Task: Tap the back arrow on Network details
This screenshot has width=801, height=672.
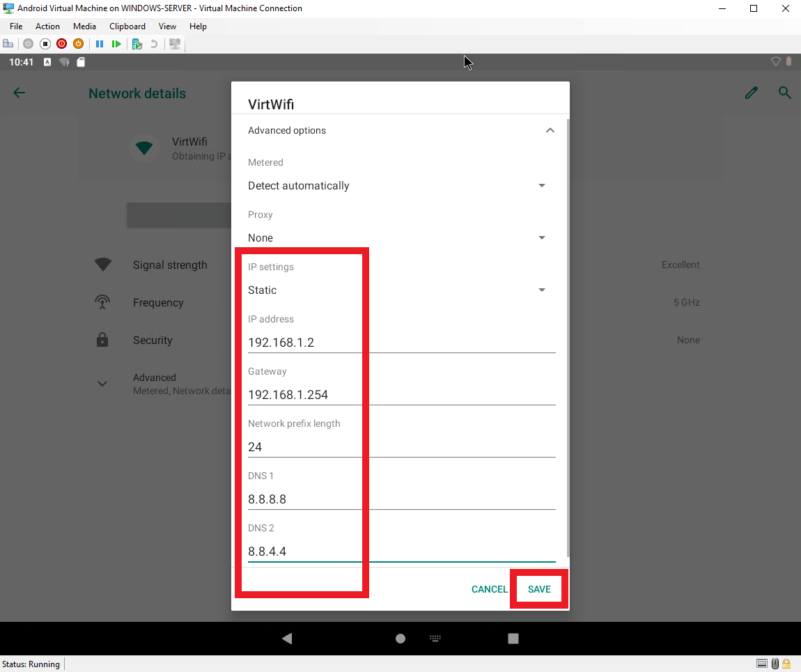Action: click(x=19, y=93)
